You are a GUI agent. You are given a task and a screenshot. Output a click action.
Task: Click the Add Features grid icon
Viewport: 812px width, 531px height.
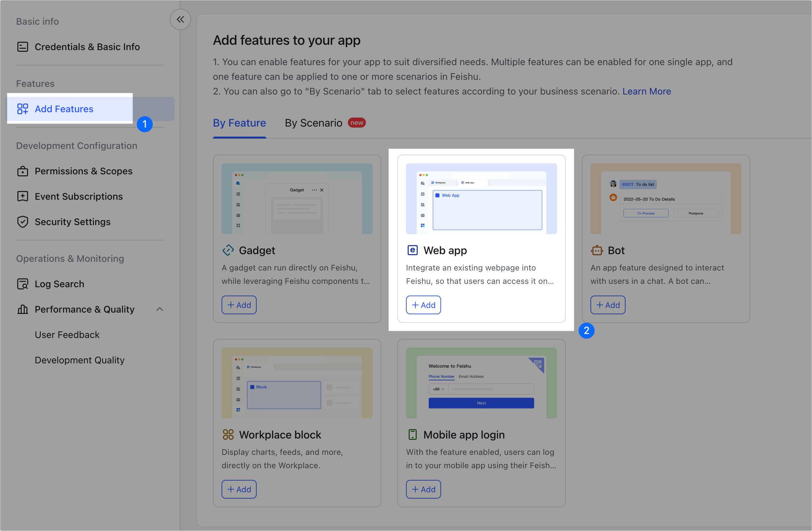pos(22,109)
